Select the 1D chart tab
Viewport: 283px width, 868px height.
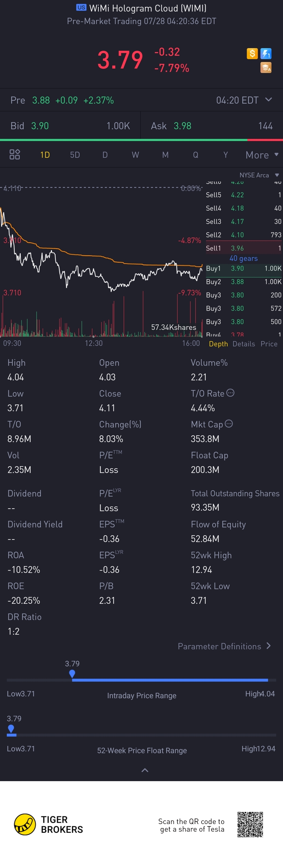pos(45,155)
